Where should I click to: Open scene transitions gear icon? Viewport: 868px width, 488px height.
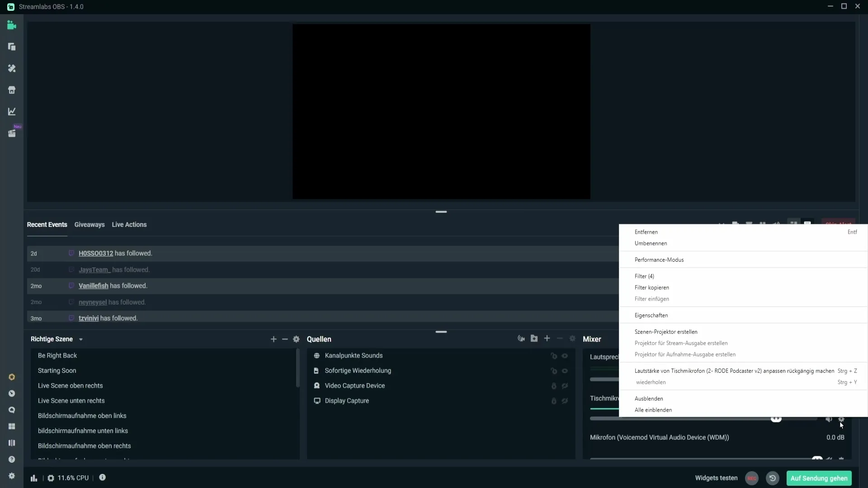(x=297, y=339)
